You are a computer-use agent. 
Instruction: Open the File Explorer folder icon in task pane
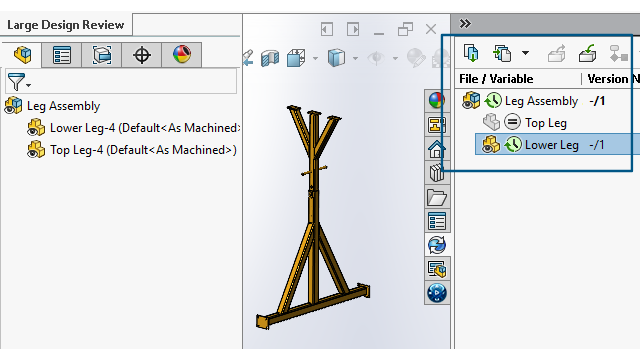pos(436,197)
